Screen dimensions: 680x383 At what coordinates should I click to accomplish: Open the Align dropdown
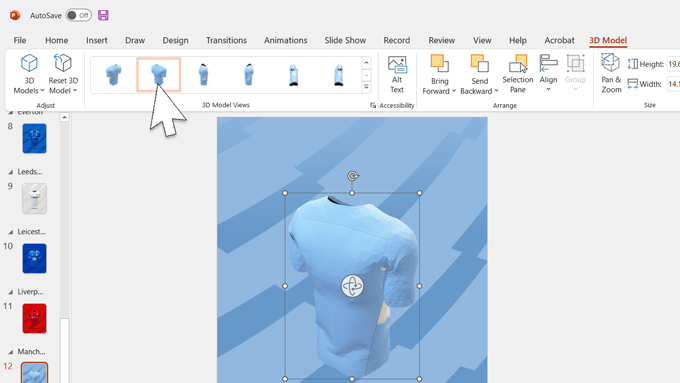(548, 73)
